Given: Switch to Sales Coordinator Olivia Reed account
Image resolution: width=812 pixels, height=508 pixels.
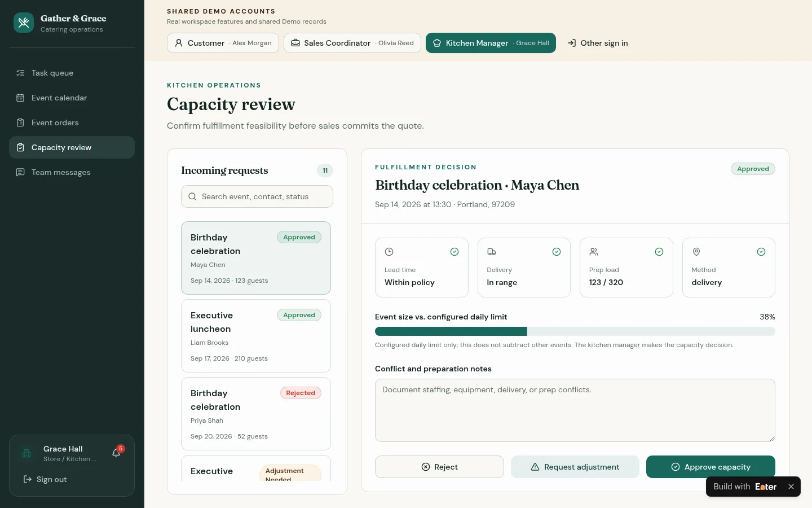Looking at the screenshot, I should click(352, 43).
